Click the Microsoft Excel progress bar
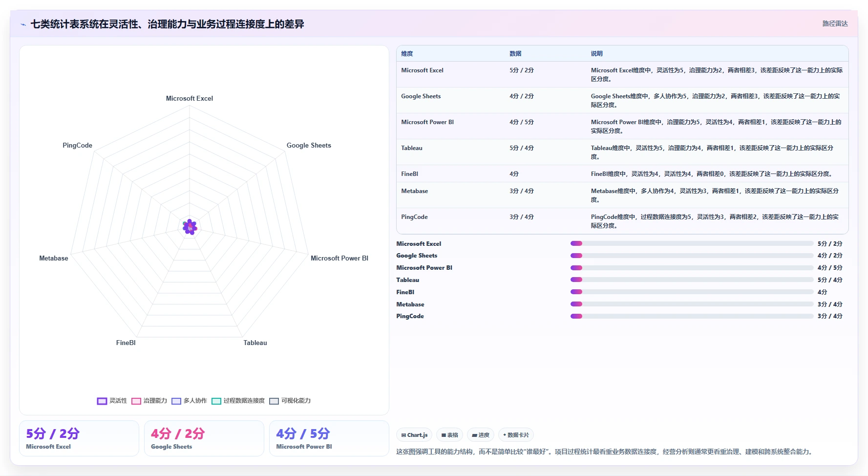The height and width of the screenshot is (476, 868). [x=692, y=243]
